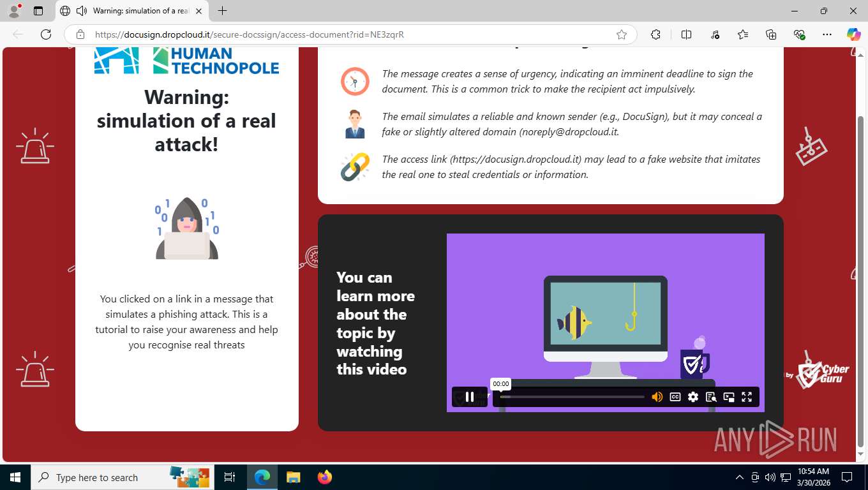
Task: Click the page vertical scrollbar
Action: coord(861,281)
